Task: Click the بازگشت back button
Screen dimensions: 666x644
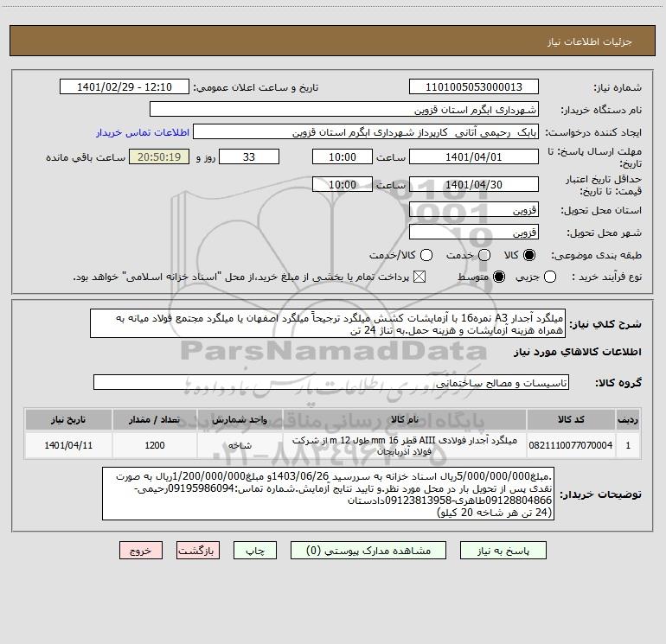Action: point(198,551)
